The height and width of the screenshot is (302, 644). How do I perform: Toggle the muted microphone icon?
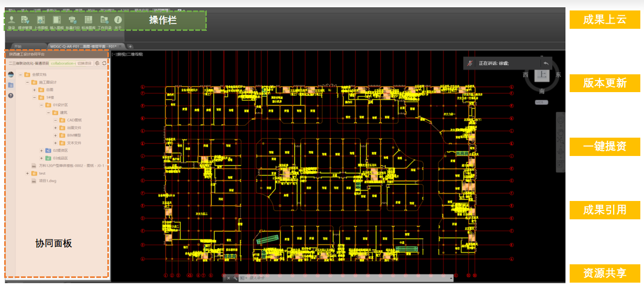[x=471, y=63]
